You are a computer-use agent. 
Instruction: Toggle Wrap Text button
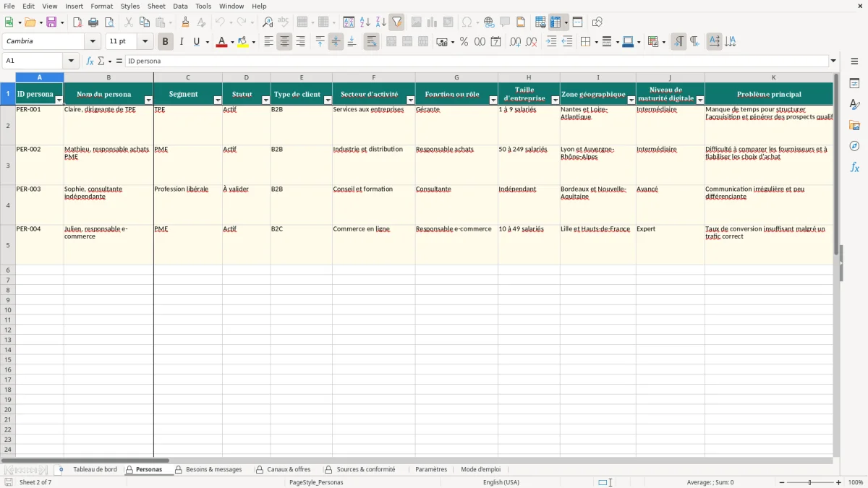point(371,42)
